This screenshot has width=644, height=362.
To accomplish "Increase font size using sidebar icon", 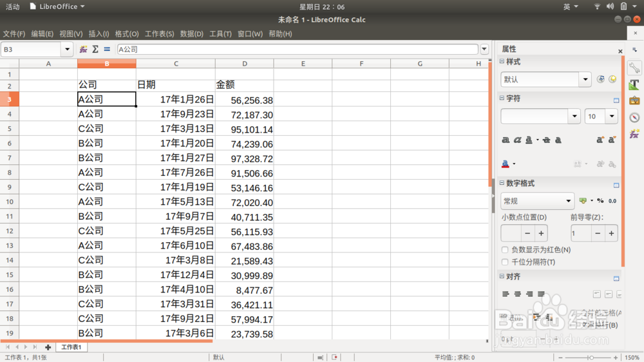I will click(x=600, y=140).
